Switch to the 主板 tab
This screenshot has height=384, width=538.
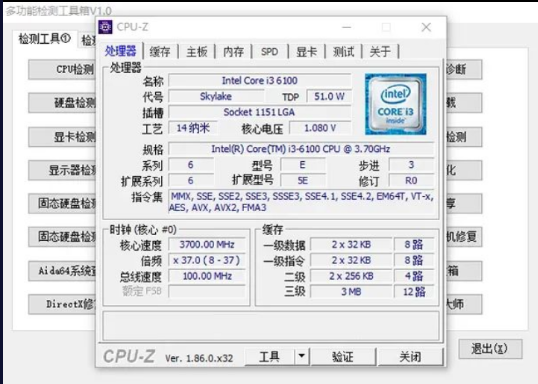click(197, 52)
